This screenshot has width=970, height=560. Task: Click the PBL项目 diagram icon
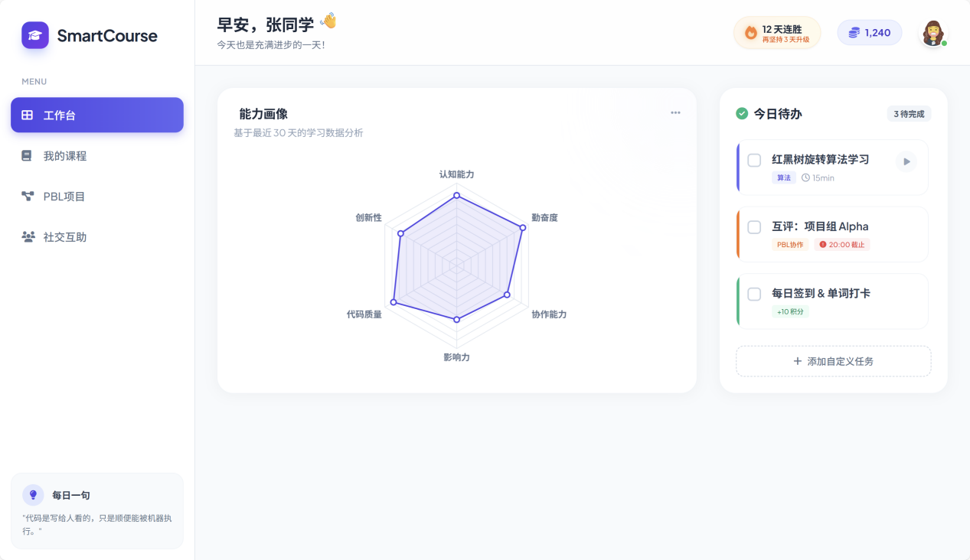click(28, 197)
